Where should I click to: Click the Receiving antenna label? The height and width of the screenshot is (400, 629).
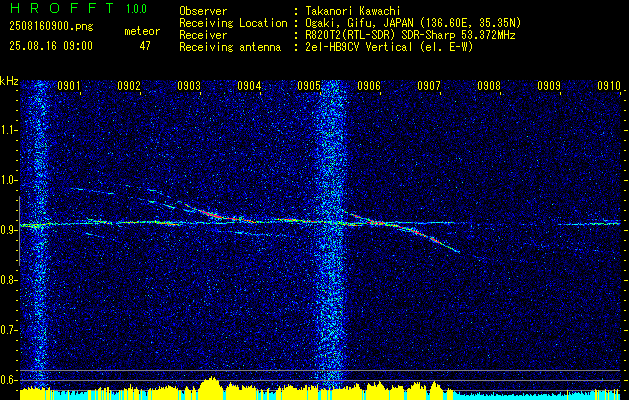tap(230, 47)
